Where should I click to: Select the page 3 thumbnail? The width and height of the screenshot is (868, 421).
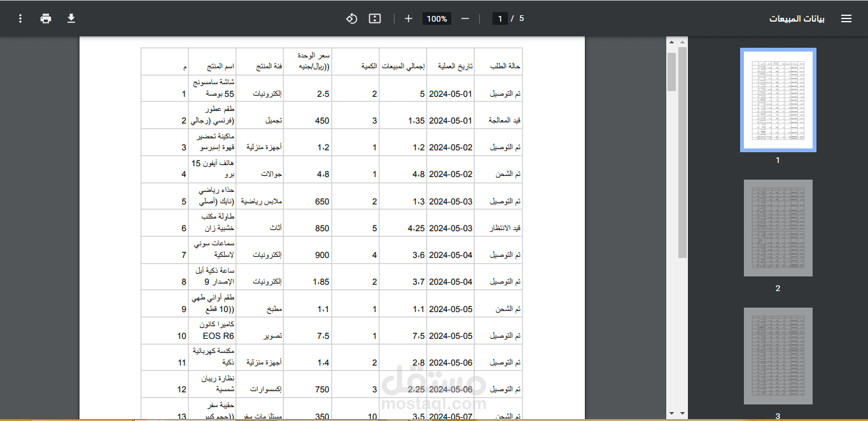pyautogui.click(x=777, y=356)
